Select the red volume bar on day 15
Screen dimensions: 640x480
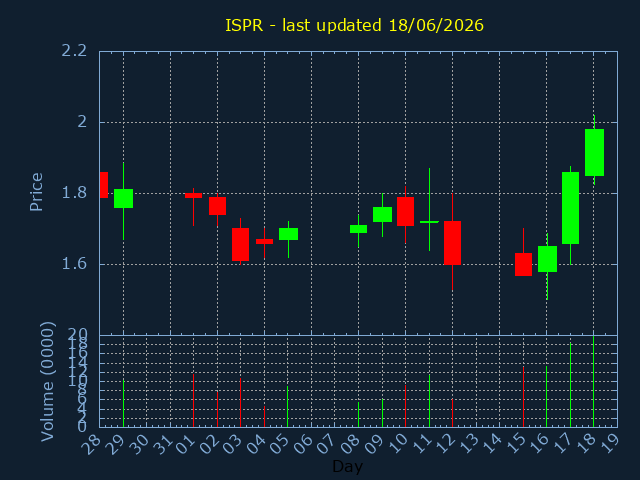[x=523, y=397]
